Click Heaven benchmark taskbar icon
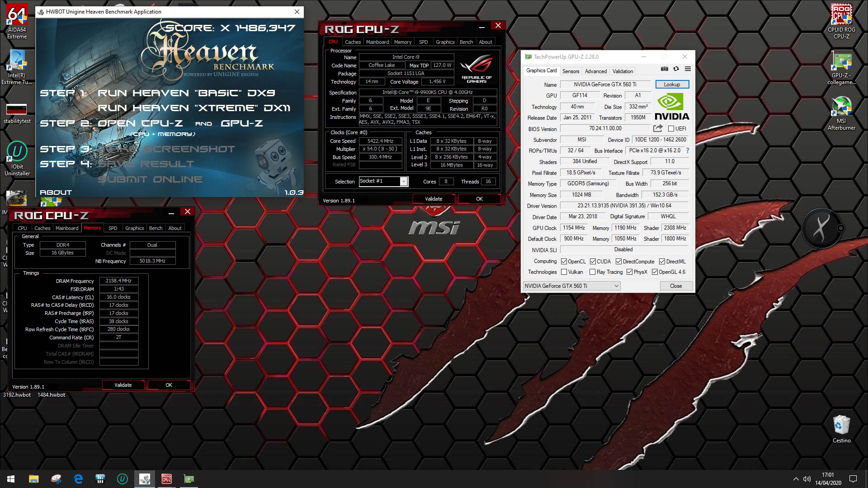This screenshot has height=488, width=868. click(145, 479)
